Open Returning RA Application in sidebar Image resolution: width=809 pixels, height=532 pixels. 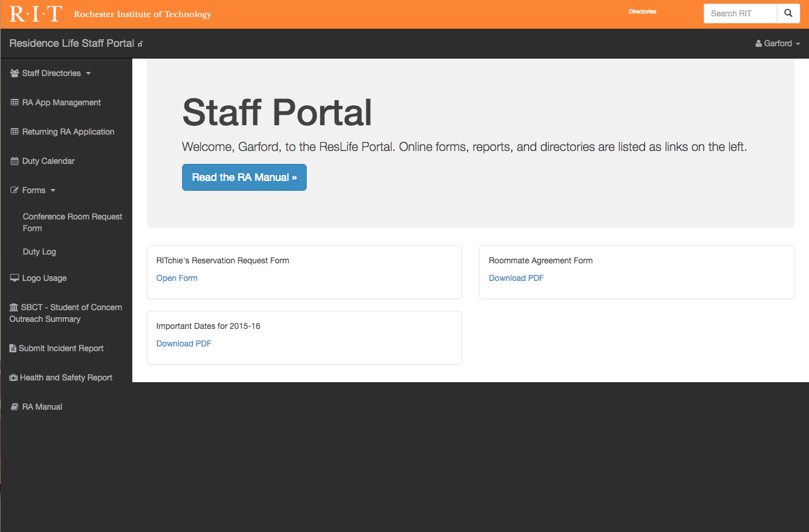[68, 132]
